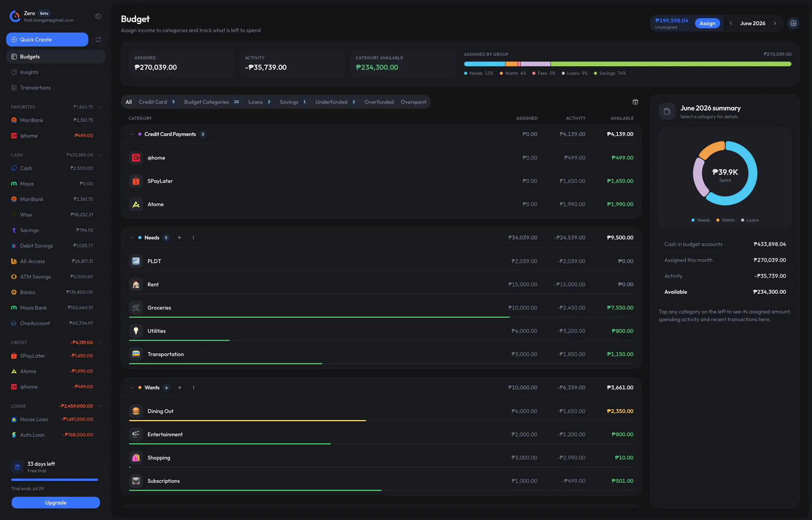Open the budget report icon at top right
The height and width of the screenshot is (520, 812).
(x=793, y=23)
